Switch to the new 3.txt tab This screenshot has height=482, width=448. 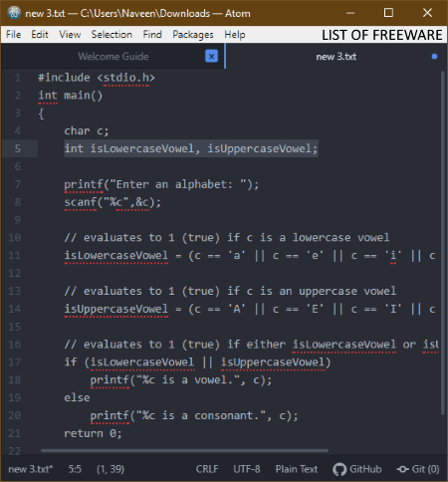pos(336,57)
